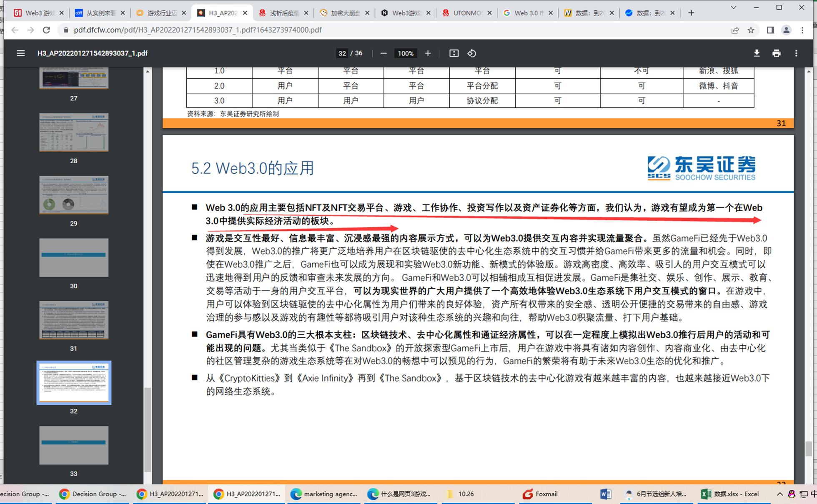Bookmark this page with the star icon

[x=751, y=30]
